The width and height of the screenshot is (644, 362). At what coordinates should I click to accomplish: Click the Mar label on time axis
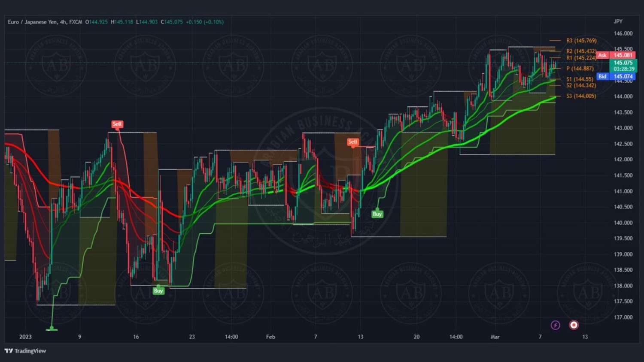tap(495, 337)
